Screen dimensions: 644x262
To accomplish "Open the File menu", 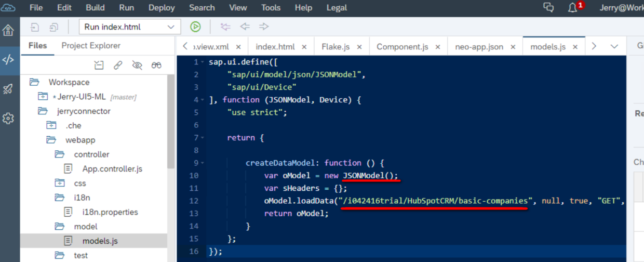I will tap(36, 8).
